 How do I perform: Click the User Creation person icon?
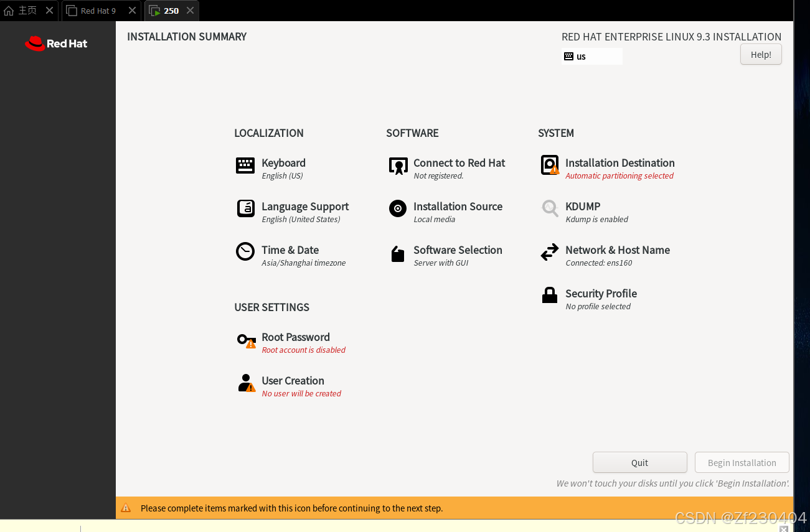247,383
